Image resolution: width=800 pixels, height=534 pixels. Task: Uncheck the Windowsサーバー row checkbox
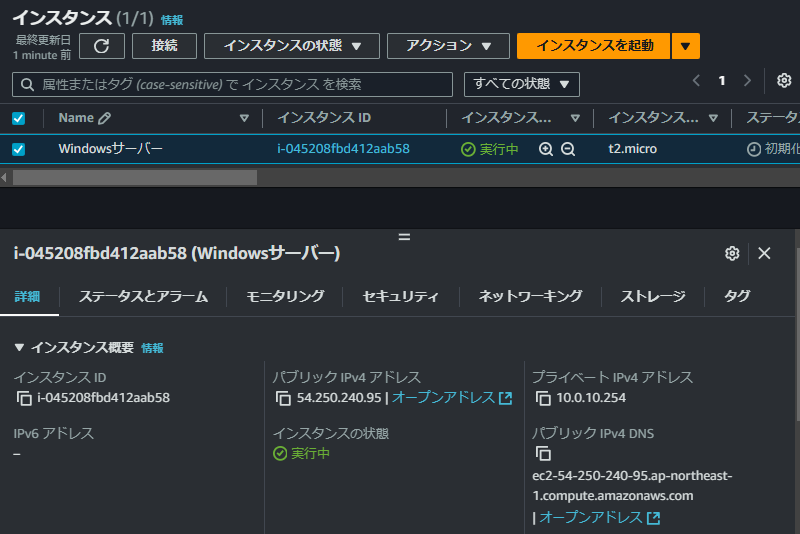[x=18, y=149]
